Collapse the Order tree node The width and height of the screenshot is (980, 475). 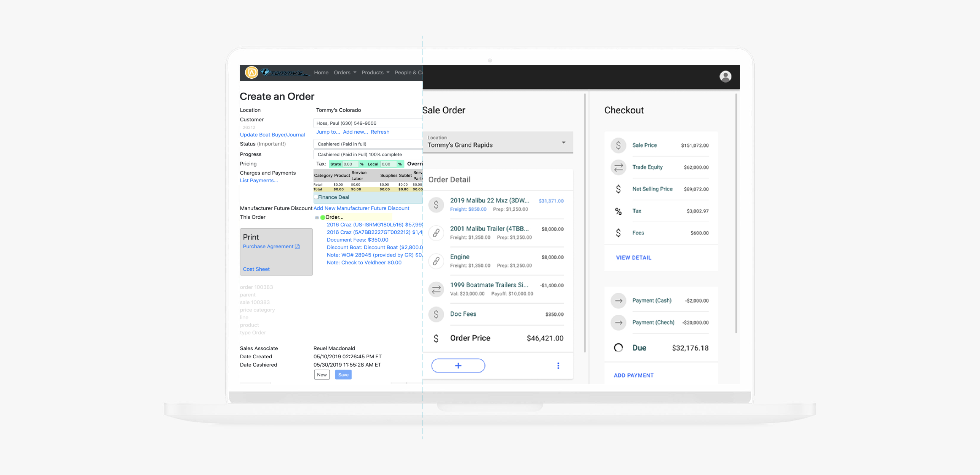tap(317, 218)
